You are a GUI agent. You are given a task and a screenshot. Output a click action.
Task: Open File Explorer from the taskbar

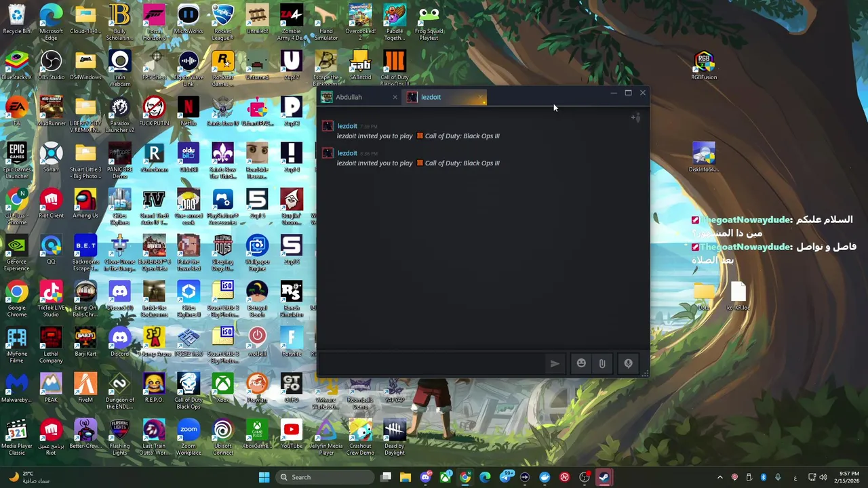point(406,477)
